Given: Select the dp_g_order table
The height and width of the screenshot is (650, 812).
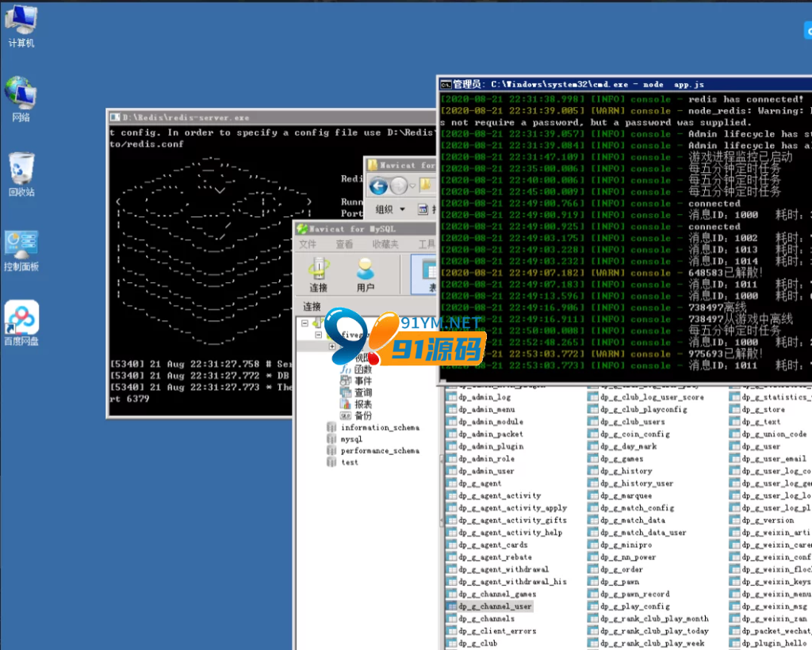Looking at the screenshot, I should click(x=622, y=569).
